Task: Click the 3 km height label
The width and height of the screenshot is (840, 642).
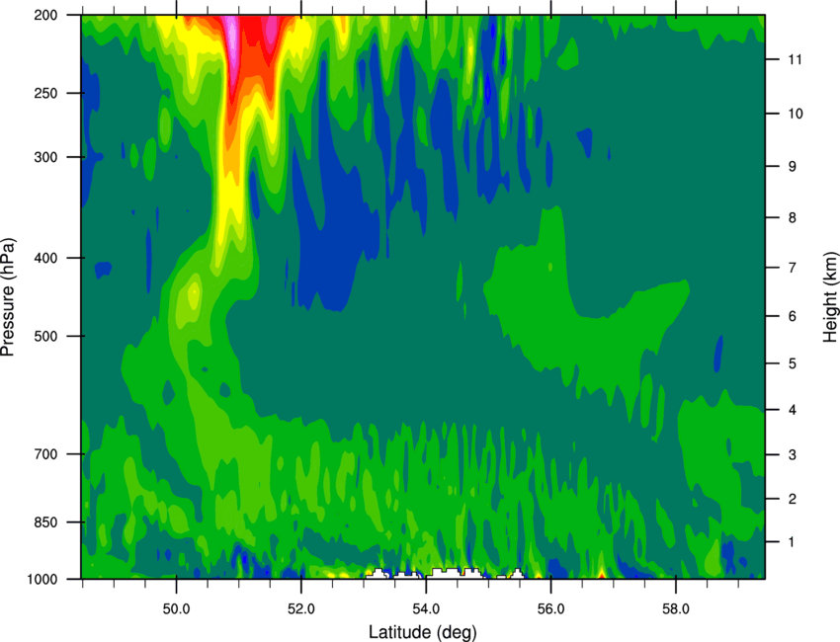Action: tap(793, 455)
